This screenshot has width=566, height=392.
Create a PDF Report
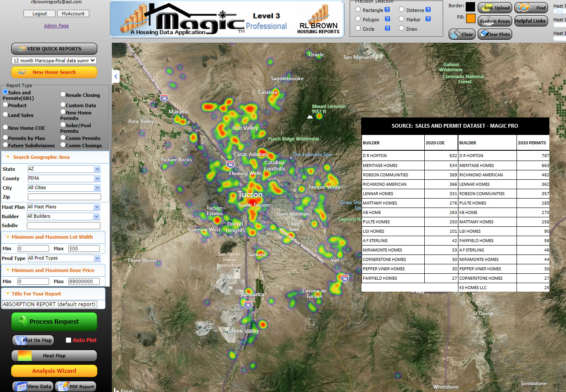[x=76, y=386]
